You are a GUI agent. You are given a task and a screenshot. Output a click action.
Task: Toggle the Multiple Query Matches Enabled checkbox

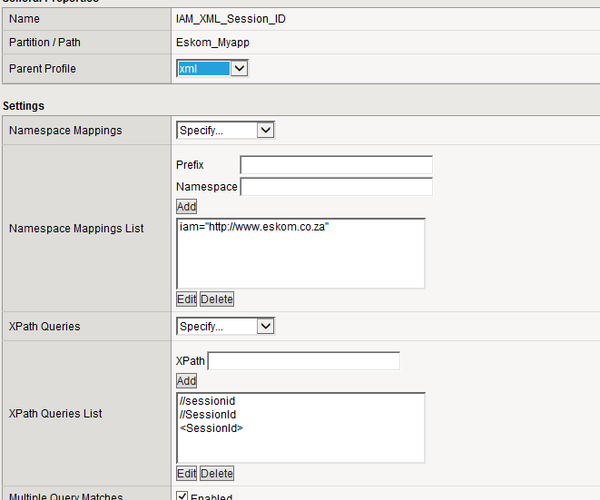[182, 497]
